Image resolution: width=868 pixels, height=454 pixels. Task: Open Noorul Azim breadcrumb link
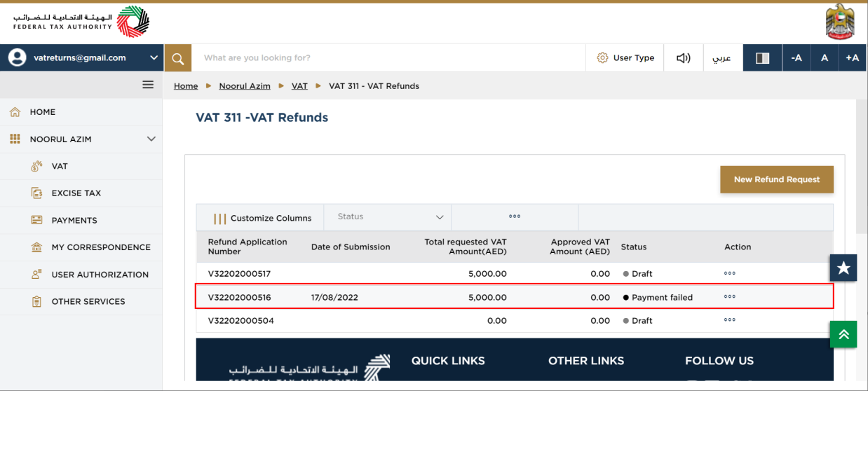tap(245, 86)
